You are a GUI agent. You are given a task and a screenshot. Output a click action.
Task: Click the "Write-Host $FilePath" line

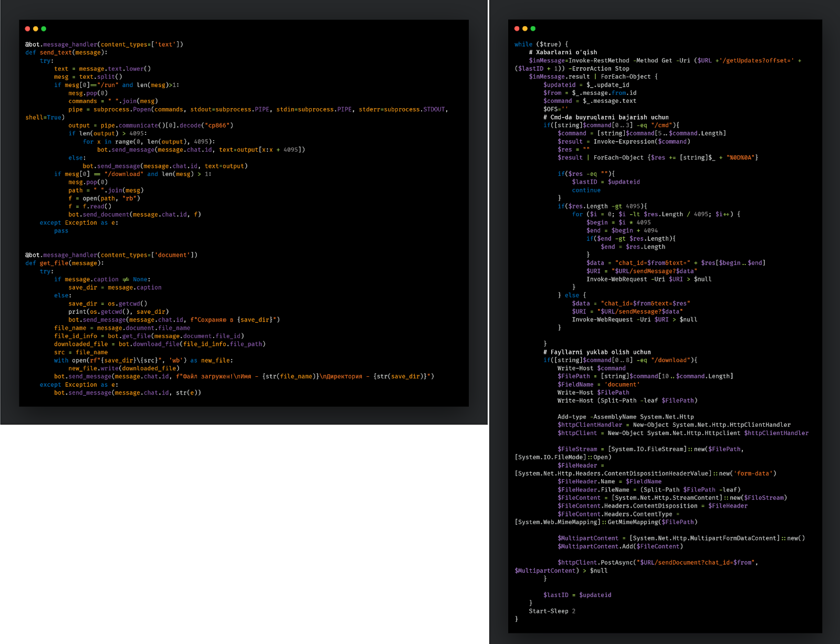point(593,393)
